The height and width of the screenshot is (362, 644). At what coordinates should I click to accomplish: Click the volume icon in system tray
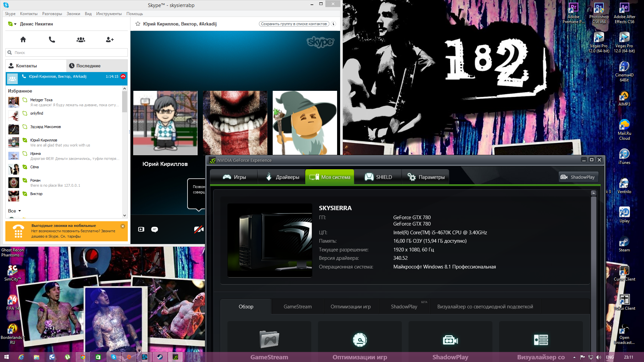click(x=599, y=357)
